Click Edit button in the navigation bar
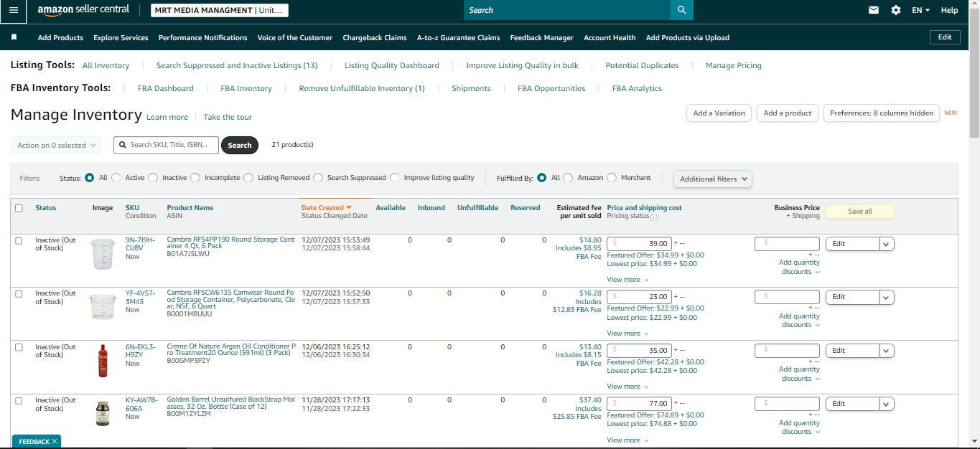Image resolution: width=980 pixels, height=449 pixels. (x=945, y=37)
